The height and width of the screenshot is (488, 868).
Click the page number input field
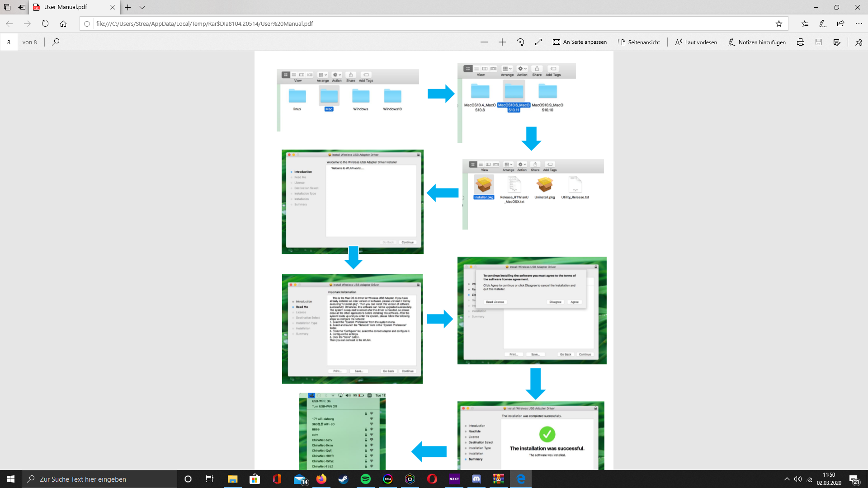point(9,42)
